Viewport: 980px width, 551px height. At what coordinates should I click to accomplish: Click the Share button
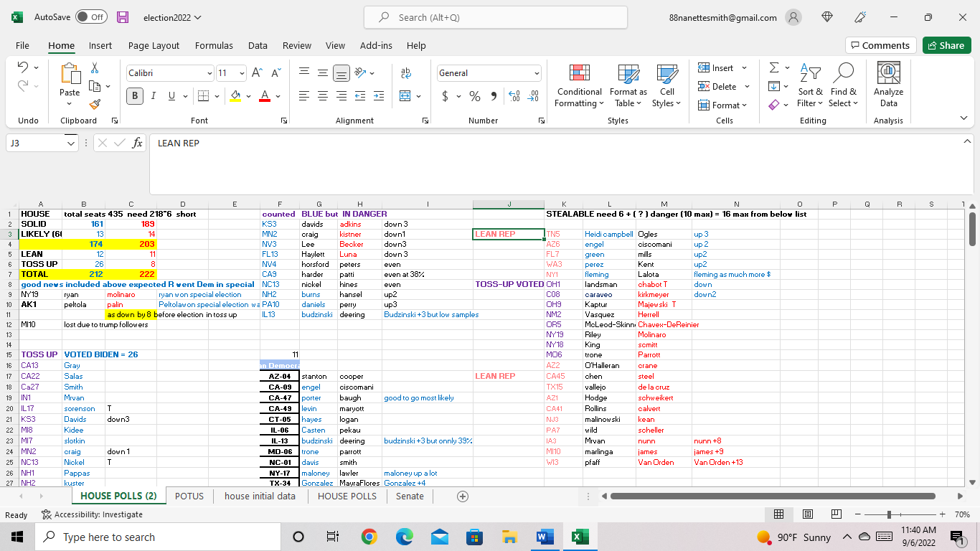[x=946, y=45]
